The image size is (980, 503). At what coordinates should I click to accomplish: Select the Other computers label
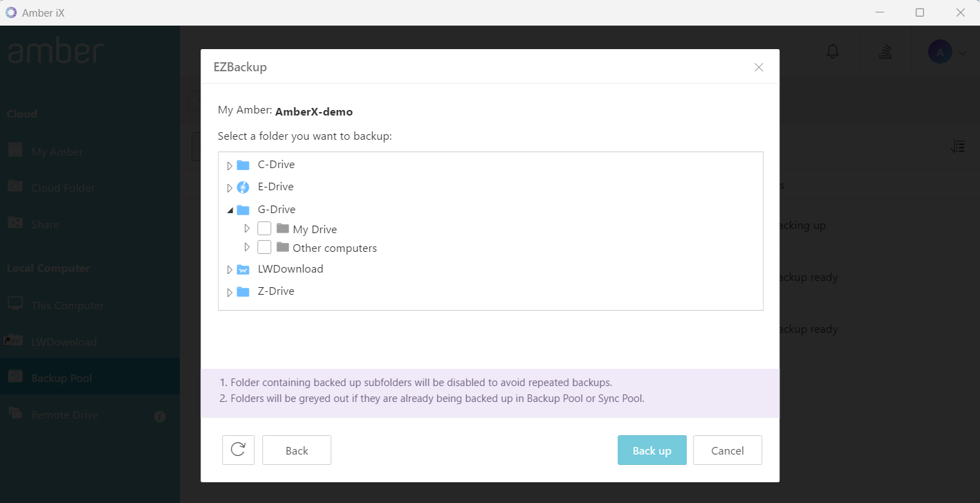click(x=335, y=248)
